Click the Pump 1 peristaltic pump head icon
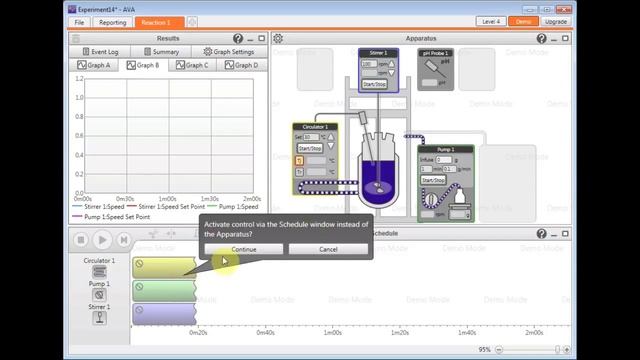The width and height of the screenshot is (640, 360). point(431,200)
